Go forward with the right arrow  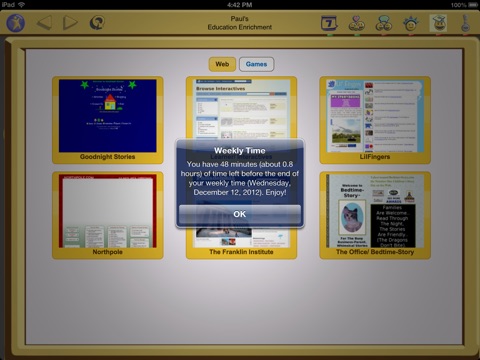[70, 23]
